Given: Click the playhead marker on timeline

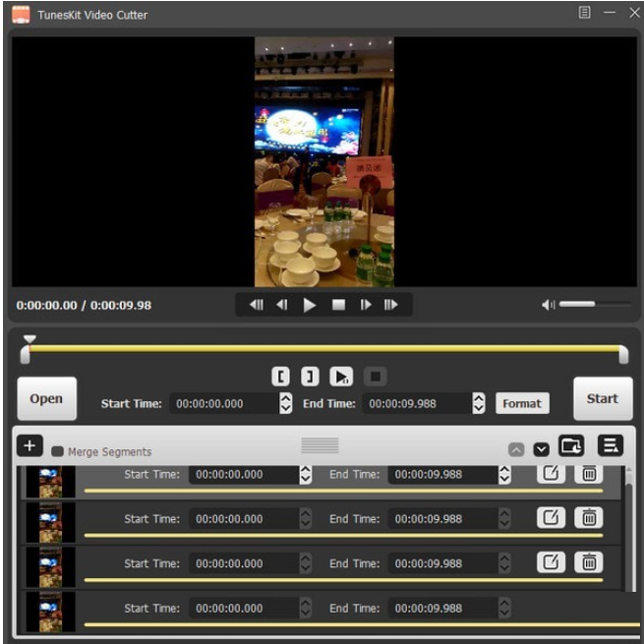Looking at the screenshot, I should coord(29,339).
